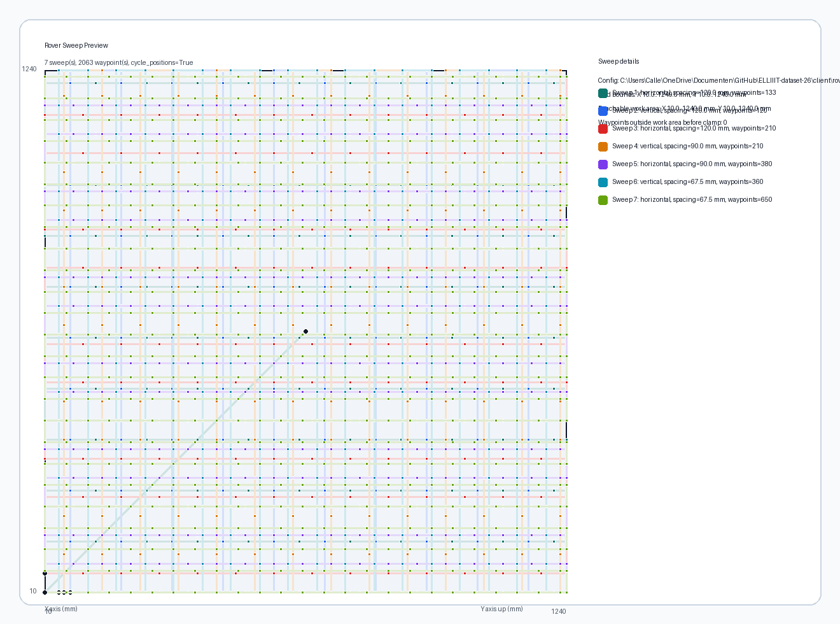This screenshot has height=624, width=840.
Task: Click Sweep 7 label with waypoints=650
Action: click(692, 200)
